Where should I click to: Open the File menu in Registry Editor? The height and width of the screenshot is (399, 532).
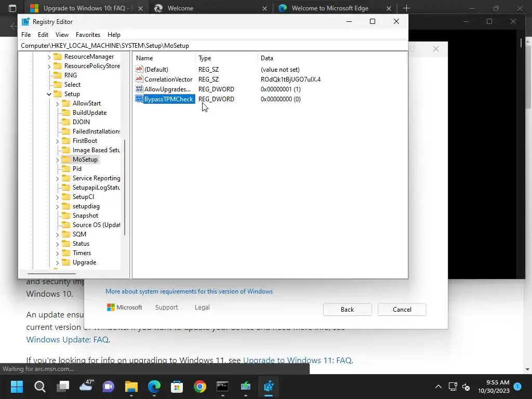[x=26, y=35]
